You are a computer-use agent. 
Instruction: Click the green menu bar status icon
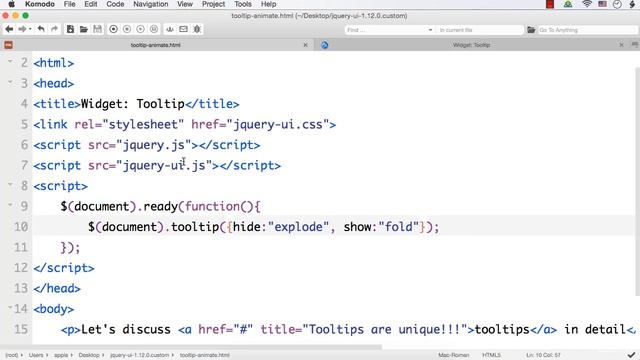[x=568, y=4]
